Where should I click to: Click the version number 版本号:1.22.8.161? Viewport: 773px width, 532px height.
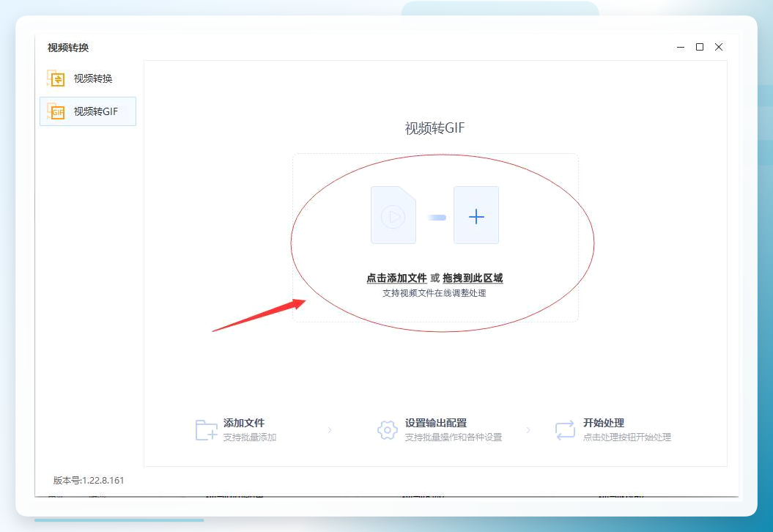coord(89,480)
